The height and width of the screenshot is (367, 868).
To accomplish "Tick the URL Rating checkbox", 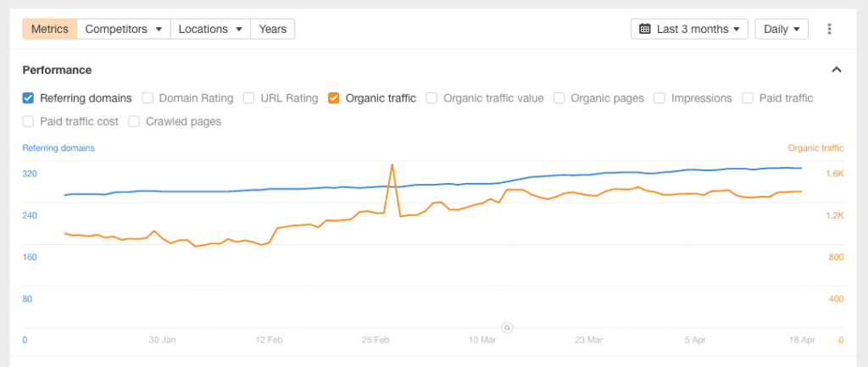I will coord(249,97).
